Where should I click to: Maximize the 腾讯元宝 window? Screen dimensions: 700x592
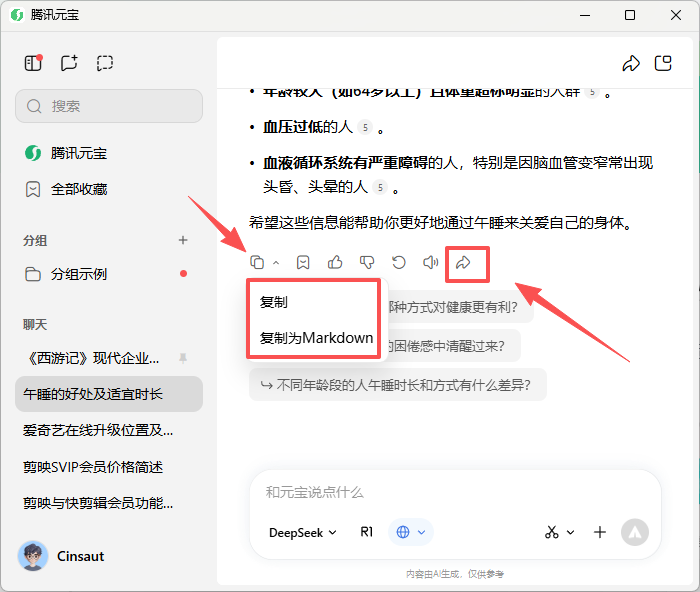pyautogui.click(x=630, y=15)
